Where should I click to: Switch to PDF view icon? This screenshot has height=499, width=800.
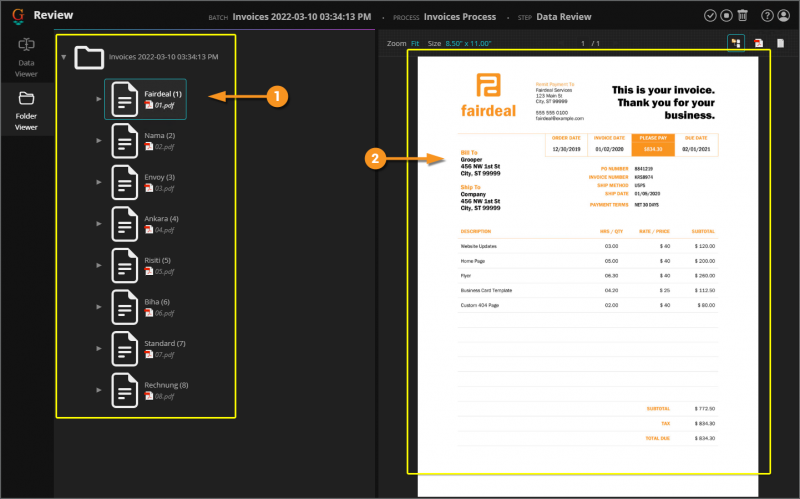pyautogui.click(x=758, y=43)
